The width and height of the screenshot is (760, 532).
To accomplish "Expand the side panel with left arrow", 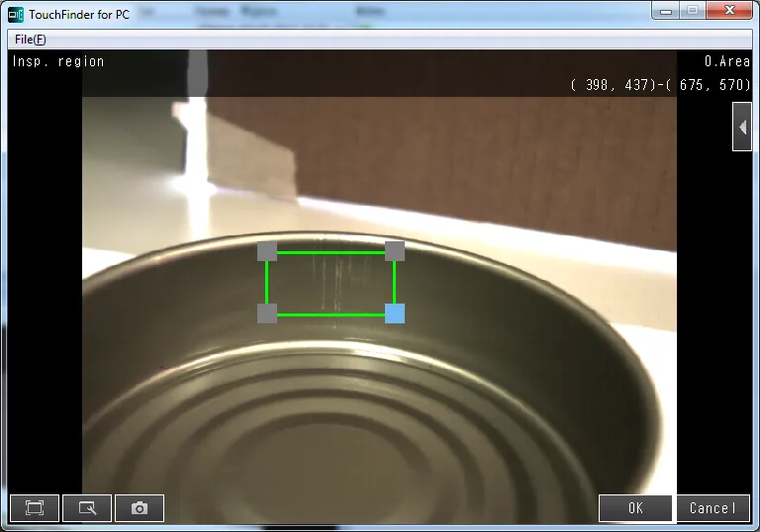I will point(742,129).
